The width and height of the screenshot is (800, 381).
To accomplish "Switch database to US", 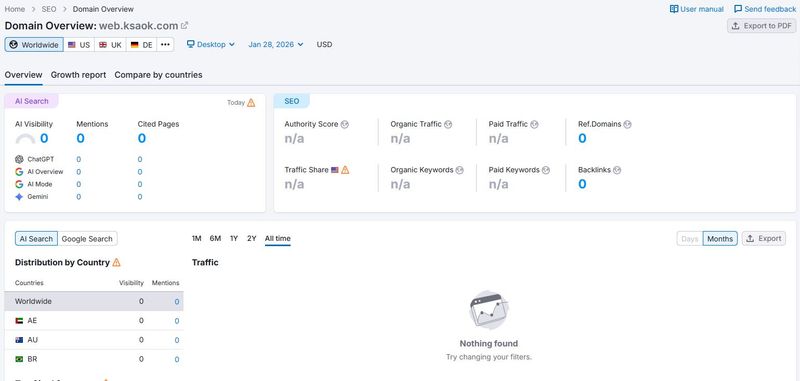I will click(x=79, y=45).
